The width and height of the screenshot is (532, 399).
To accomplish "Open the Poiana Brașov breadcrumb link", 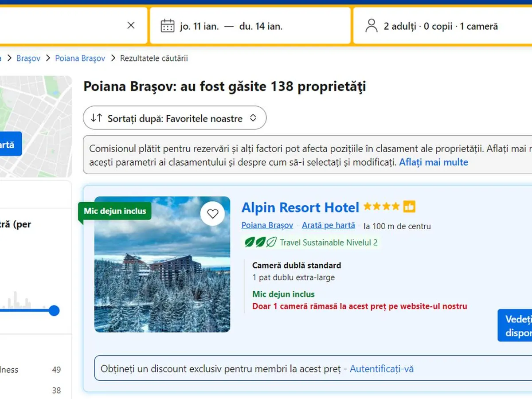I will tap(80, 58).
